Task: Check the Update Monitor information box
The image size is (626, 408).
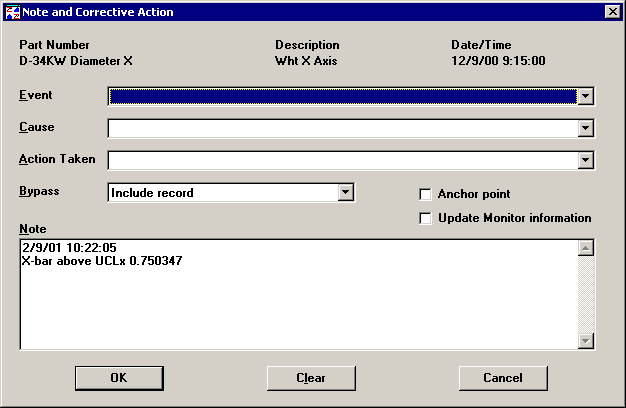Action: pyautogui.click(x=426, y=218)
